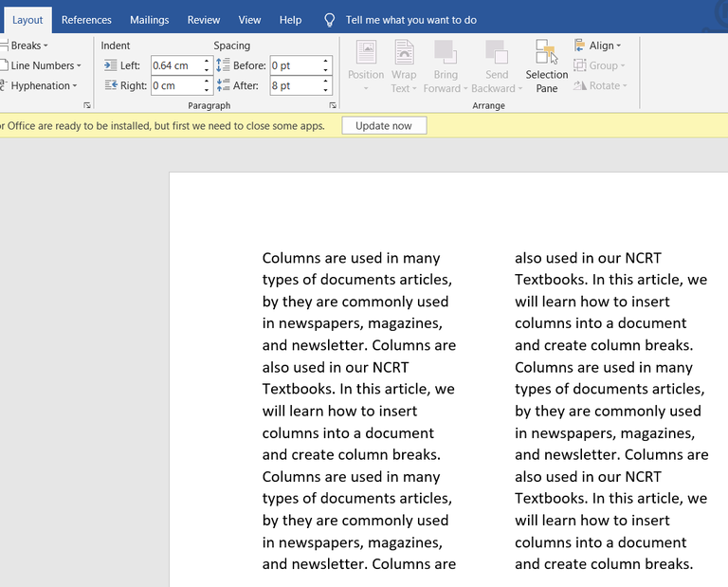Click the Rotate objects option

tap(600, 85)
